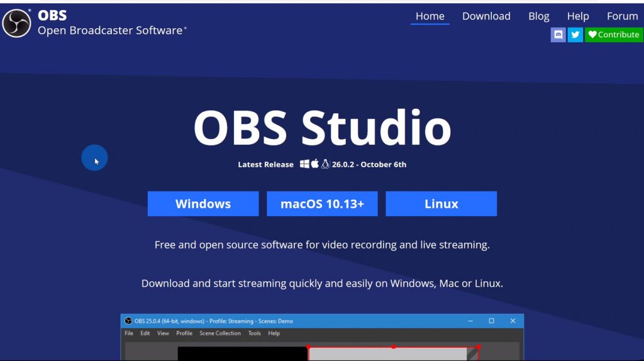Open Scene Collection menu in OBS demo window
The width and height of the screenshot is (644, 361).
220,333
